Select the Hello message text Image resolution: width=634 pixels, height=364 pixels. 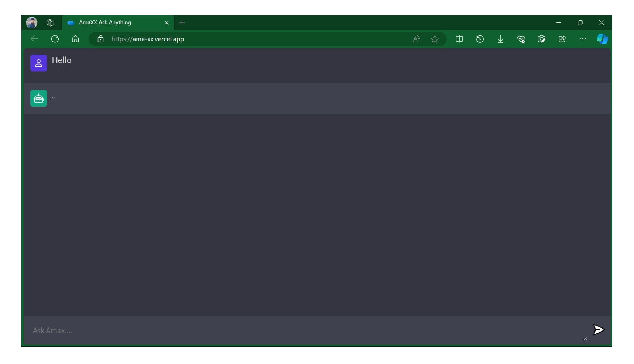[61, 60]
